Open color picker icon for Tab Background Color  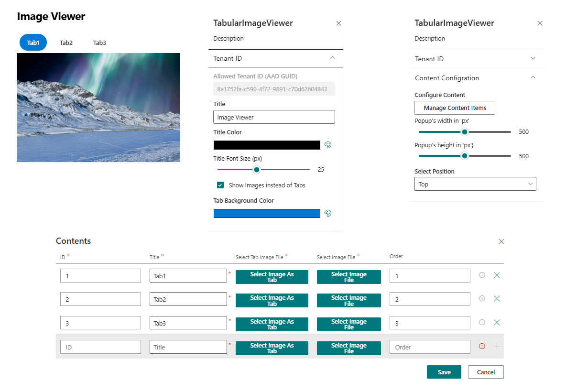[x=328, y=214]
